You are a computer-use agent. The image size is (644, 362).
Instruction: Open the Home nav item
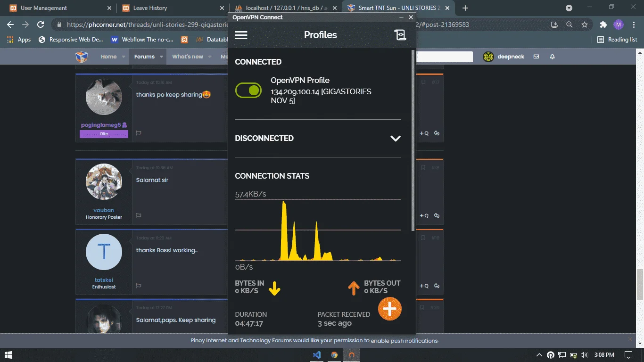(x=108, y=57)
